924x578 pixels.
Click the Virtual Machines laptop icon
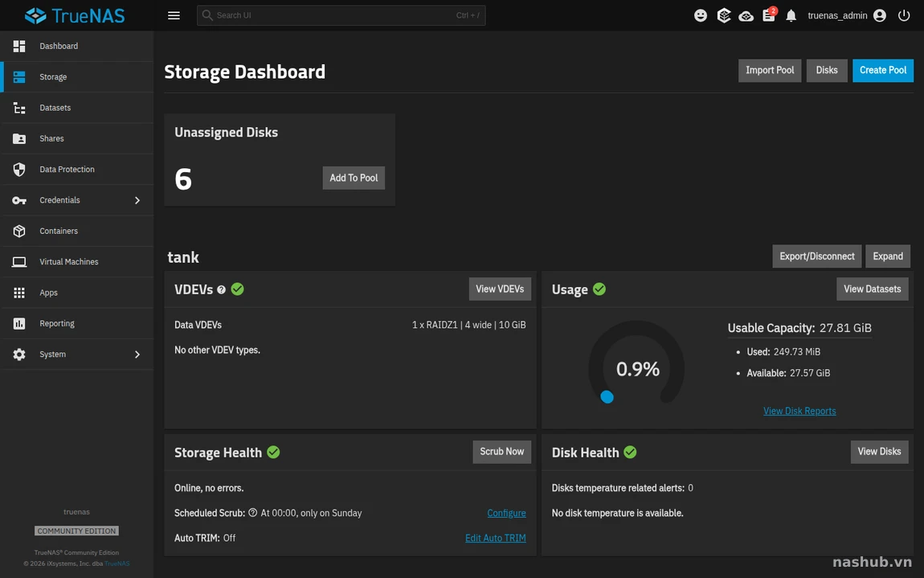(19, 262)
